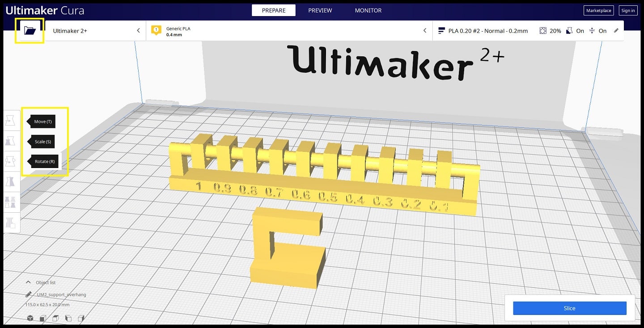Select UM2_support_overhang in the object list

(x=61, y=294)
